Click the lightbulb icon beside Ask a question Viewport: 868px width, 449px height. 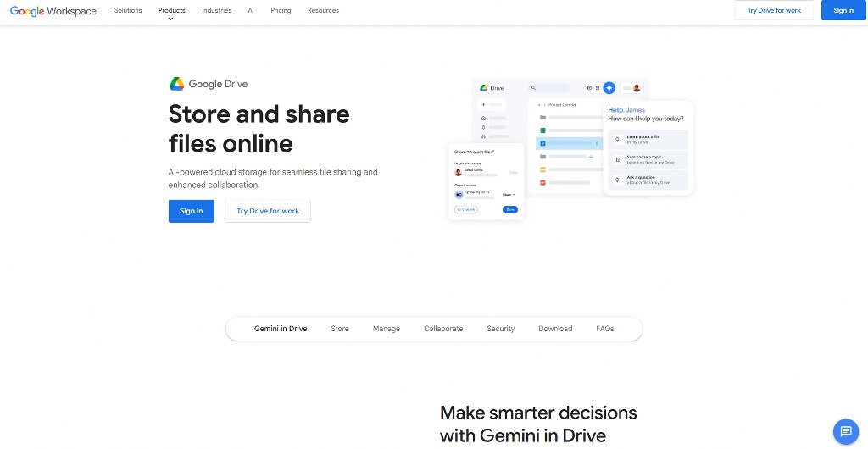(x=618, y=180)
